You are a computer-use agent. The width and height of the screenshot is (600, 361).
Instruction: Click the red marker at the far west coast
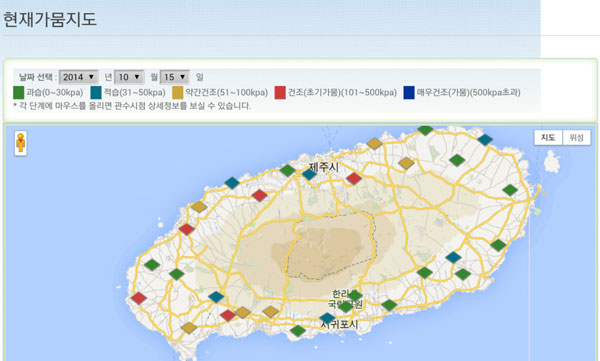(139, 298)
